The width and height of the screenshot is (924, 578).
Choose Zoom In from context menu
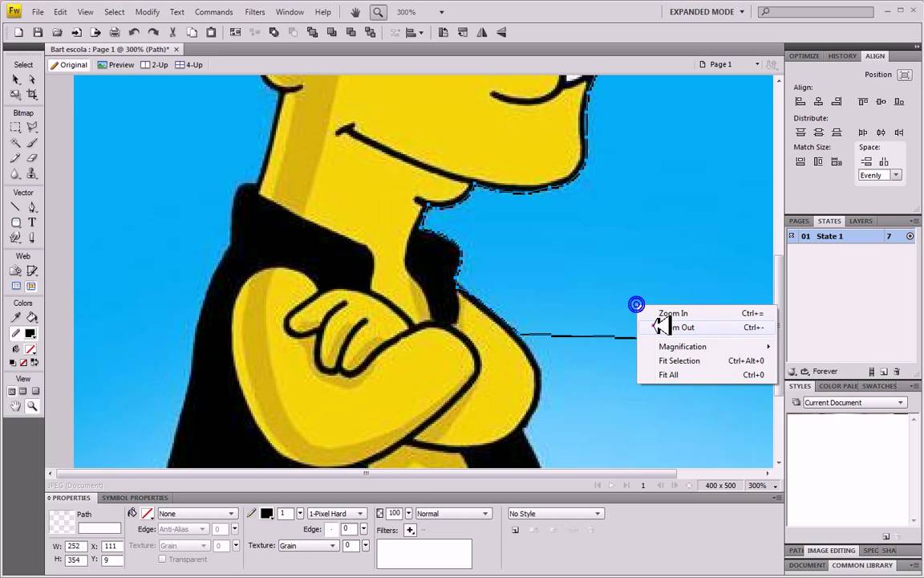coord(707,313)
